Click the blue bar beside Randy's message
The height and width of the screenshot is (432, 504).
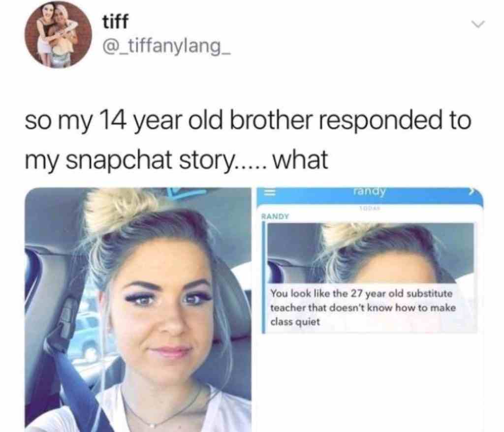[263, 277]
